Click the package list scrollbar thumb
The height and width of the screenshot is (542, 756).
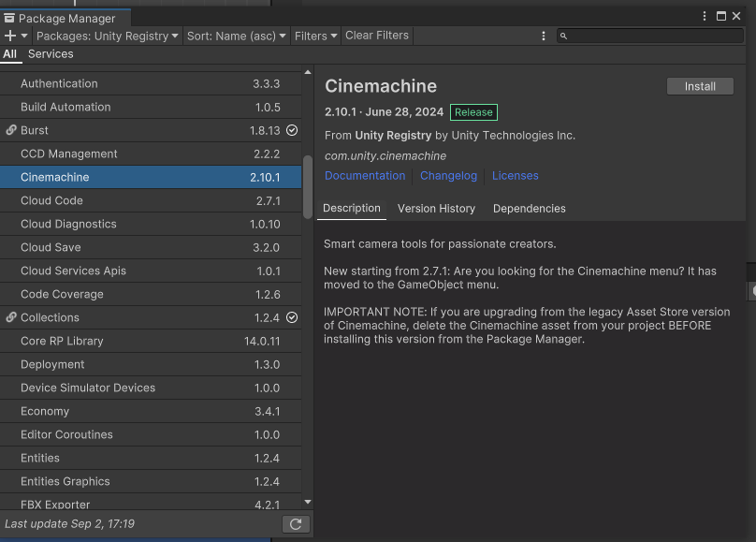click(308, 187)
